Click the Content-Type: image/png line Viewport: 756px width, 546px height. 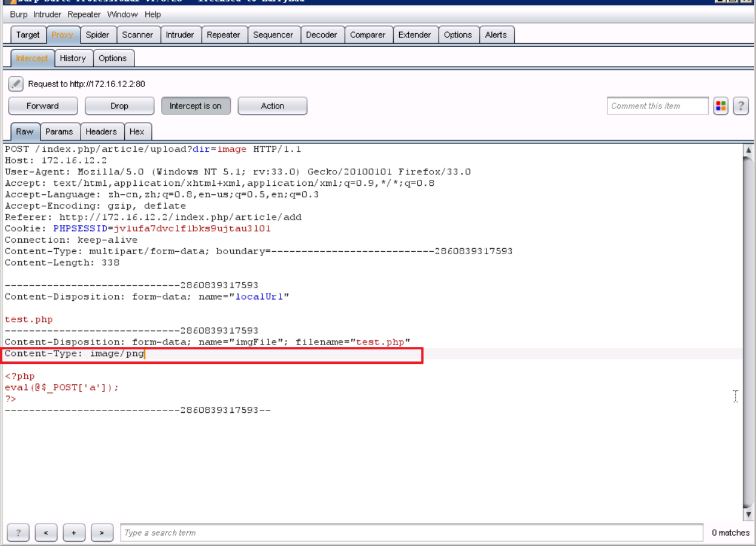point(75,354)
